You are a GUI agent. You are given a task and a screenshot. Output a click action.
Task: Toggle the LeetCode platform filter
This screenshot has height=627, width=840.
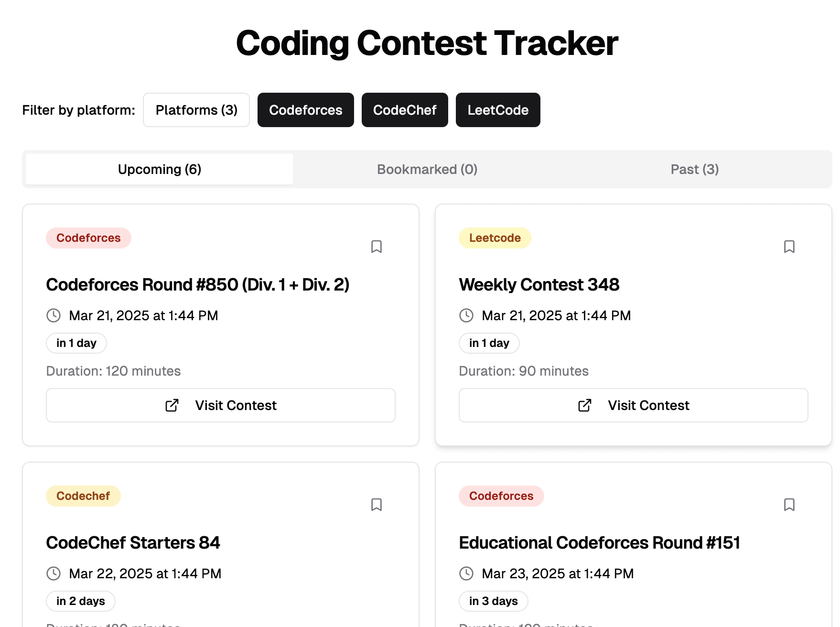[x=498, y=110]
